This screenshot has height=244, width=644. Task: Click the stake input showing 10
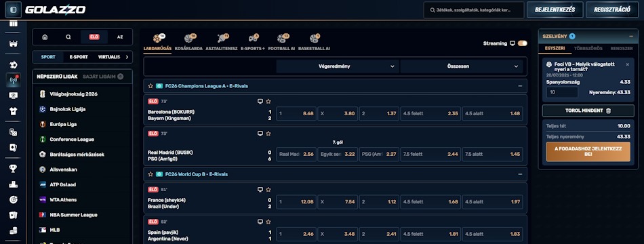coord(562,92)
